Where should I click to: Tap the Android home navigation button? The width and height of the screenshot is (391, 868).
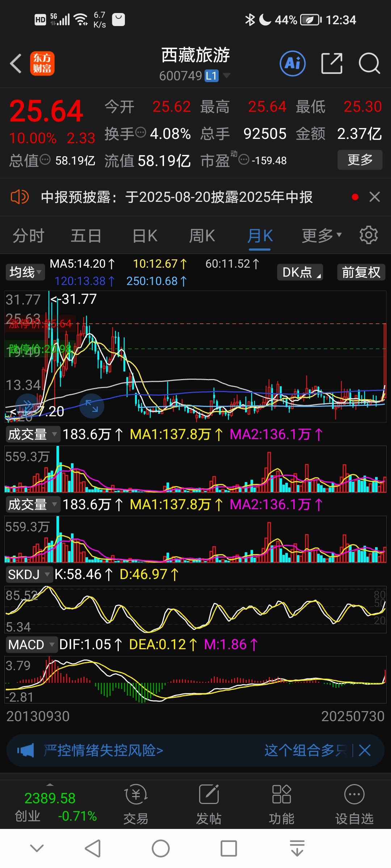click(161, 848)
